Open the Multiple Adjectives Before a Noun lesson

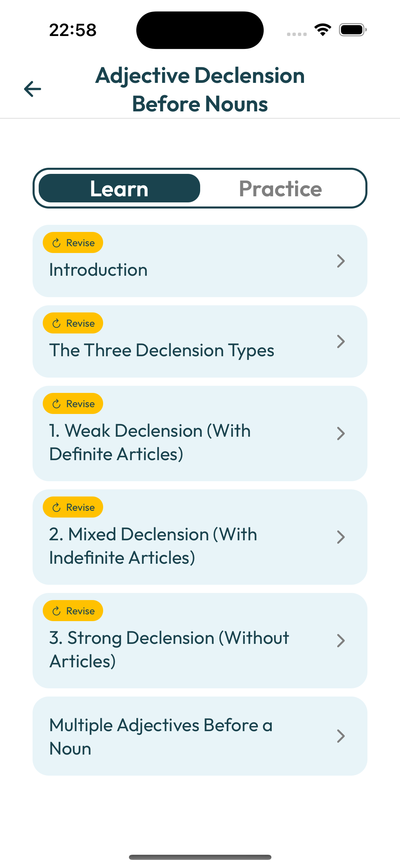[161, 737]
